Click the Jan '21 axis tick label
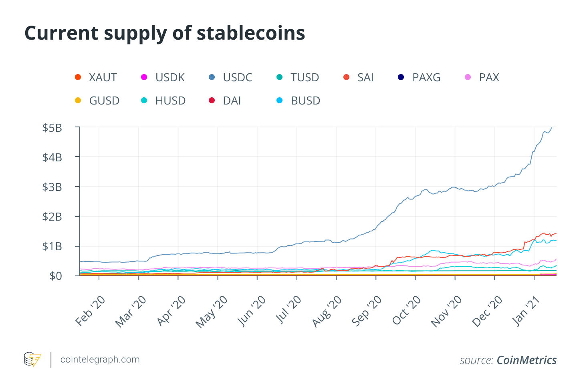Screen dimensions: 581x392 coord(526,311)
